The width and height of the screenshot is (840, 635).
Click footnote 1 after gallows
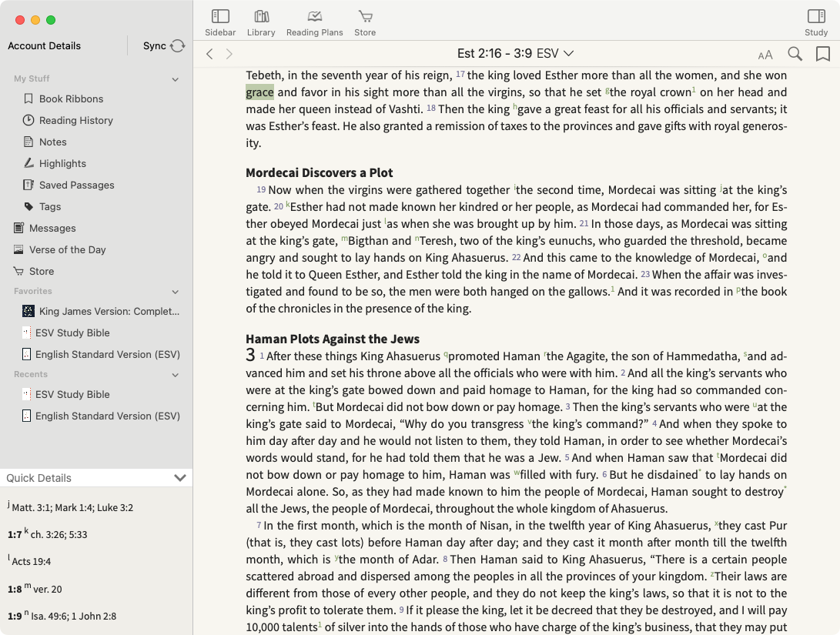613,289
